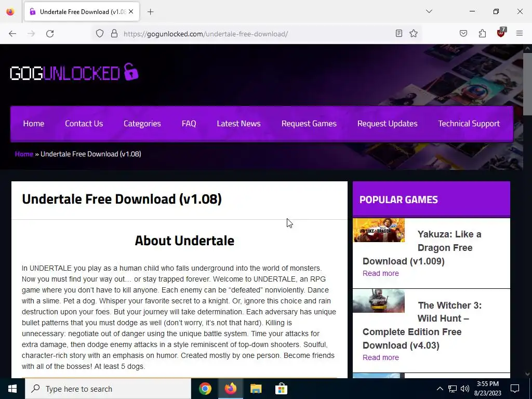This screenshot has width=532, height=399.
Task: Reload the current page
Action: [x=50, y=34]
